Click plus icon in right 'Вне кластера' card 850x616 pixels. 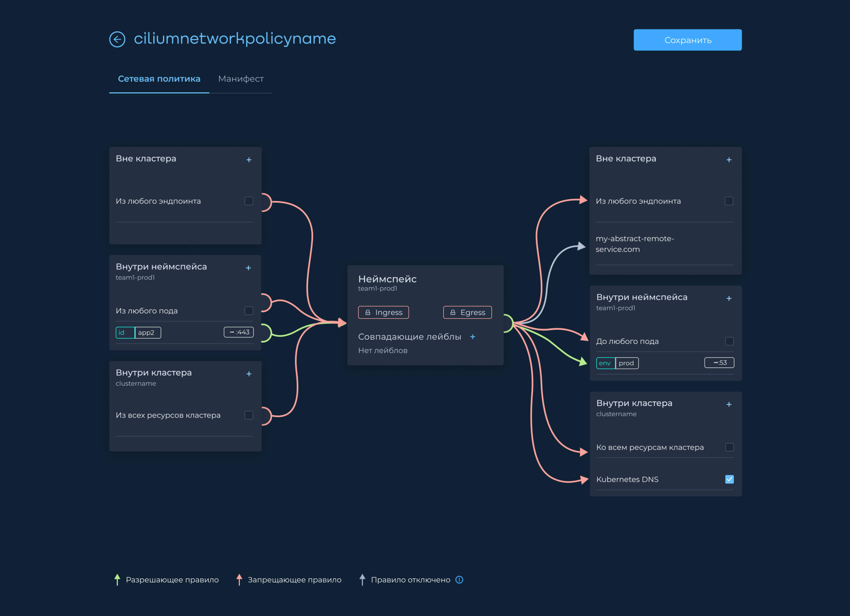[x=729, y=160]
